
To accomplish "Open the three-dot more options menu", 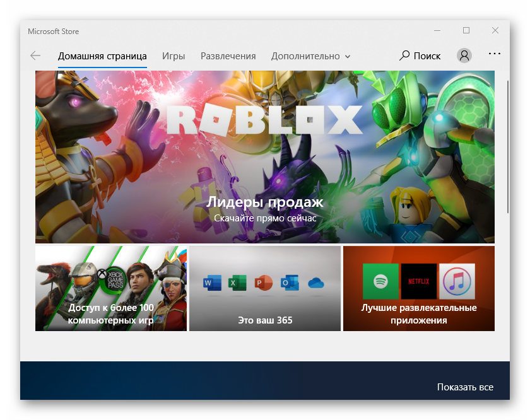I will [494, 54].
